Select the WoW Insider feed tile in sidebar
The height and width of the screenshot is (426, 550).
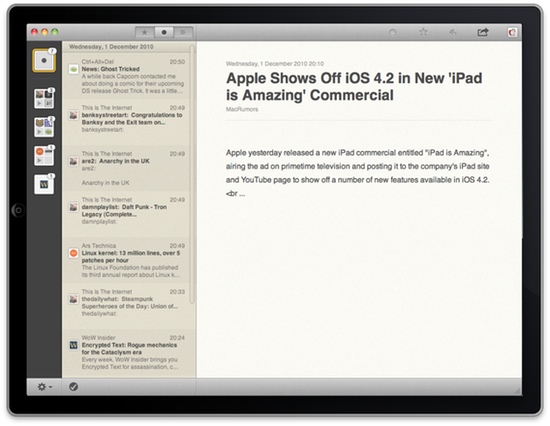(x=44, y=185)
